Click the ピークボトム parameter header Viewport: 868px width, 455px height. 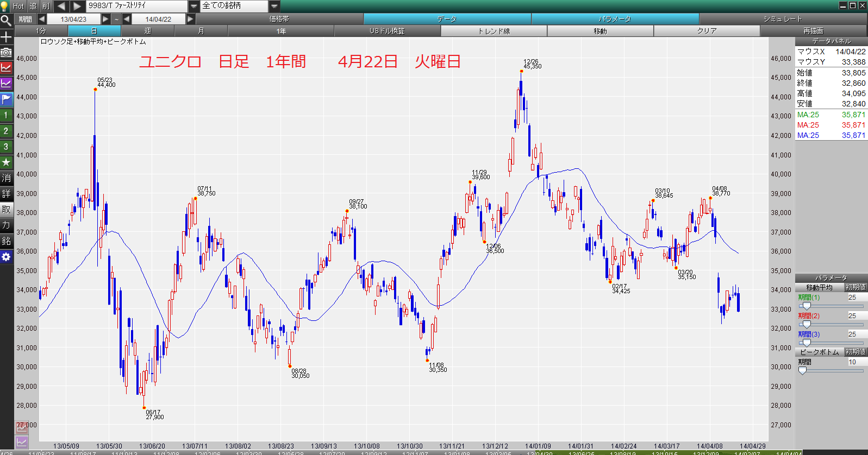coord(820,352)
